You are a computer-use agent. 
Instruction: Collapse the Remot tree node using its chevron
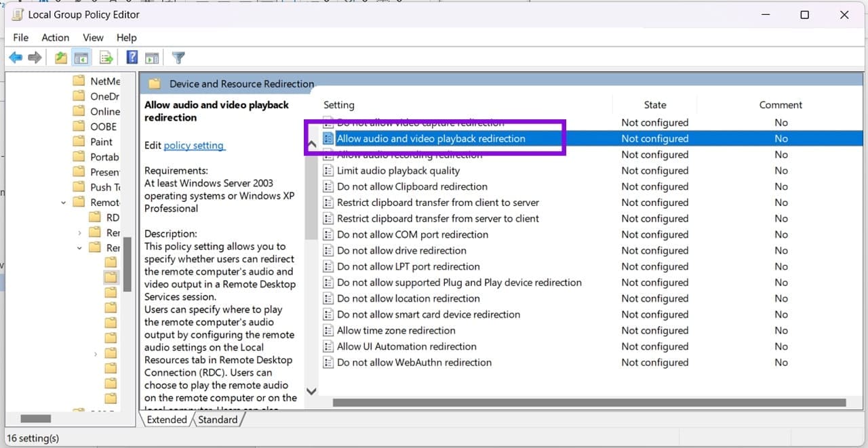(63, 202)
